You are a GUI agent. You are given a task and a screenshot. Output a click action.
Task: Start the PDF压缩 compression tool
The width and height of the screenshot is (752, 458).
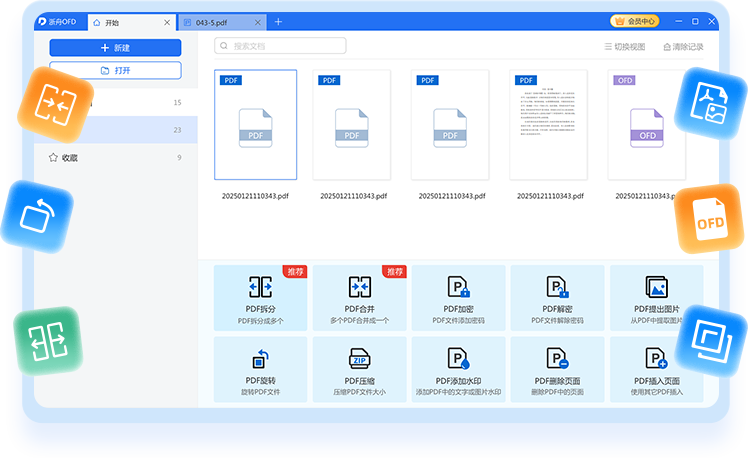pyautogui.click(x=359, y=368)
